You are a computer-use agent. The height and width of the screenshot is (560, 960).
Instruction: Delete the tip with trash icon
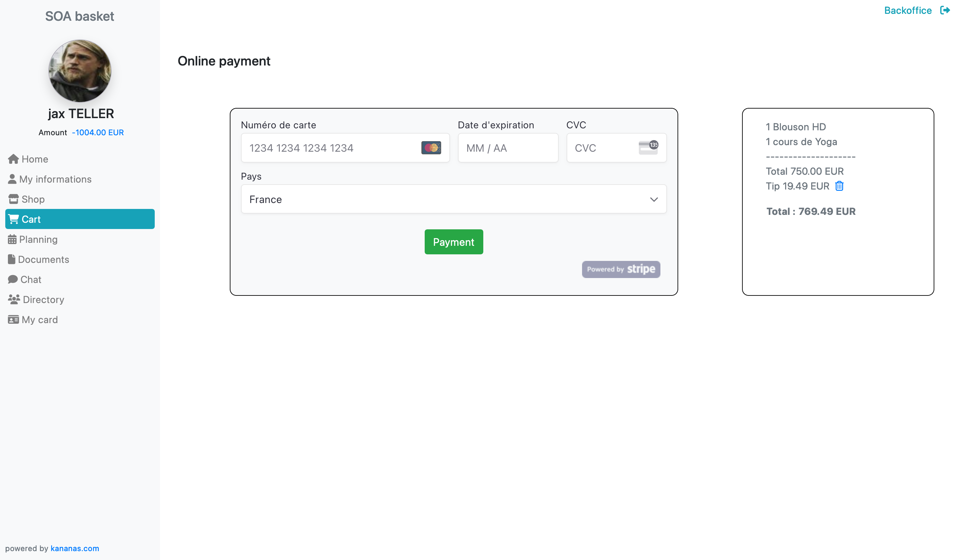[x=839, y=186]
